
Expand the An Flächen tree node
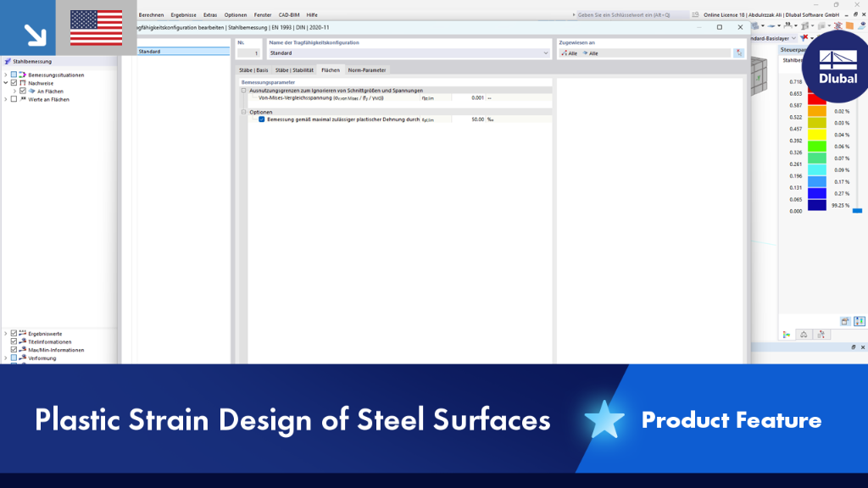tap(14, 91)
